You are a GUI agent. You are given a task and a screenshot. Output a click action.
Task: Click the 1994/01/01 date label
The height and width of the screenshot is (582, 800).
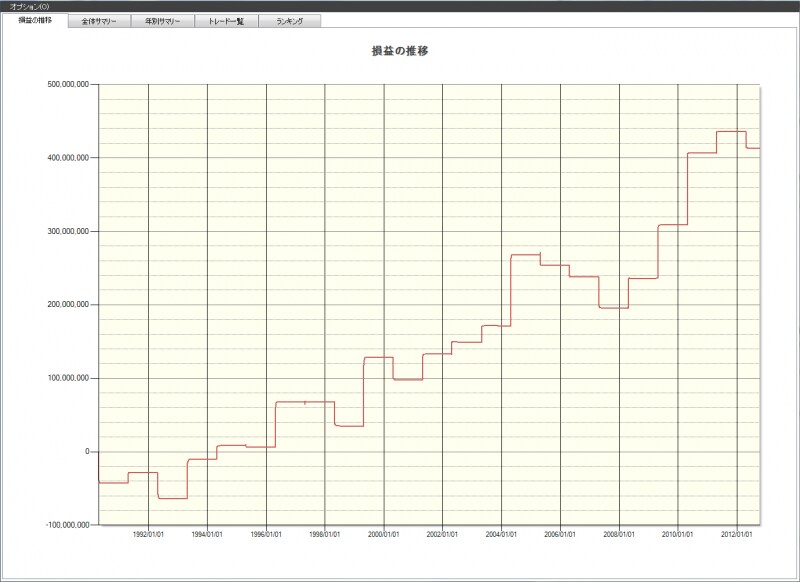coord(207,535)
